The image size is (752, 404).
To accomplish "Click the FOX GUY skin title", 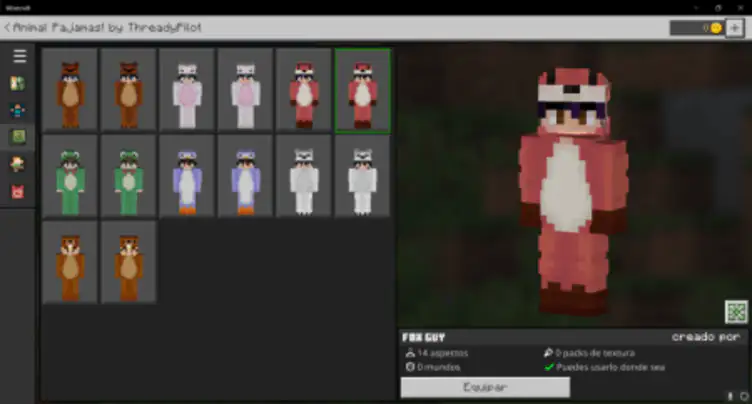I will [x=424, y=337].
